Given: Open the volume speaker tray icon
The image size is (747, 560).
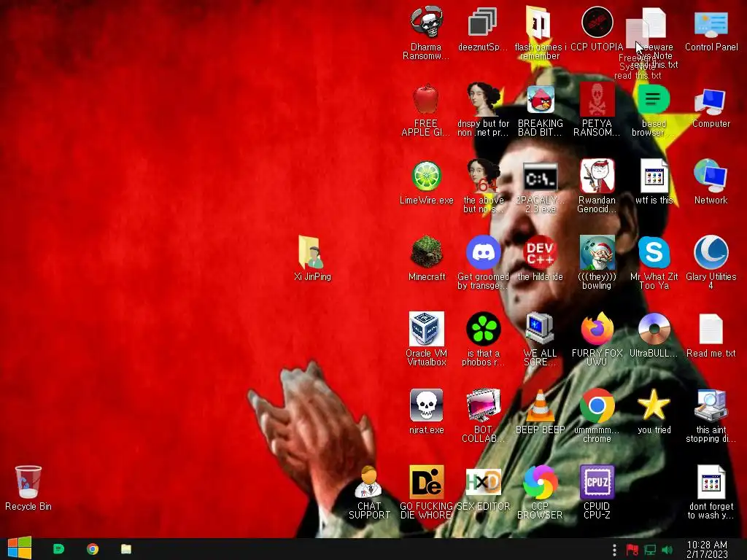Looking at the screenshot, I should 667,550.
